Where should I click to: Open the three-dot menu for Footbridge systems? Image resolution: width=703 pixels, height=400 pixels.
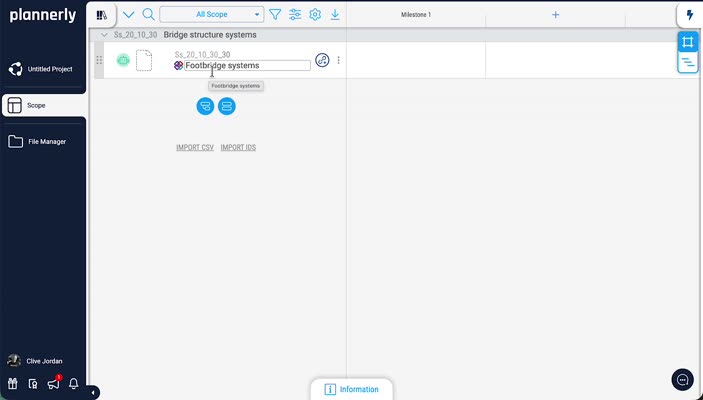coord(338,60)
